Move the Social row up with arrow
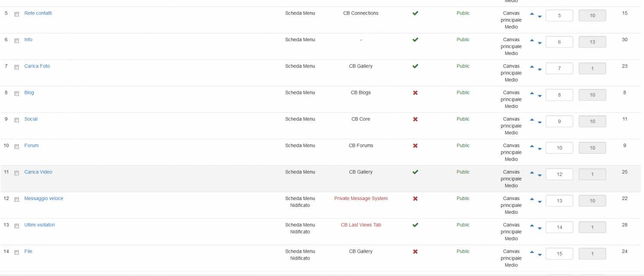 pyautogui.click(x=532, y=120)
